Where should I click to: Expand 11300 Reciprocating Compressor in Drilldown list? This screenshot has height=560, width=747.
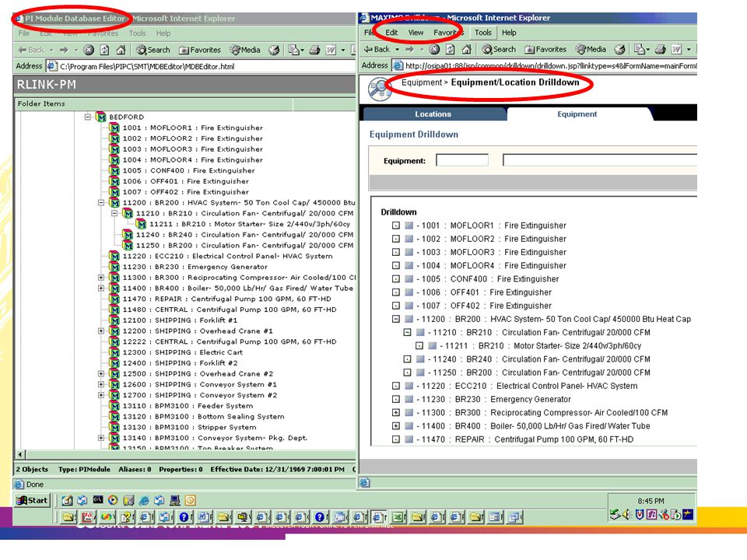click(x=396, y=412)
